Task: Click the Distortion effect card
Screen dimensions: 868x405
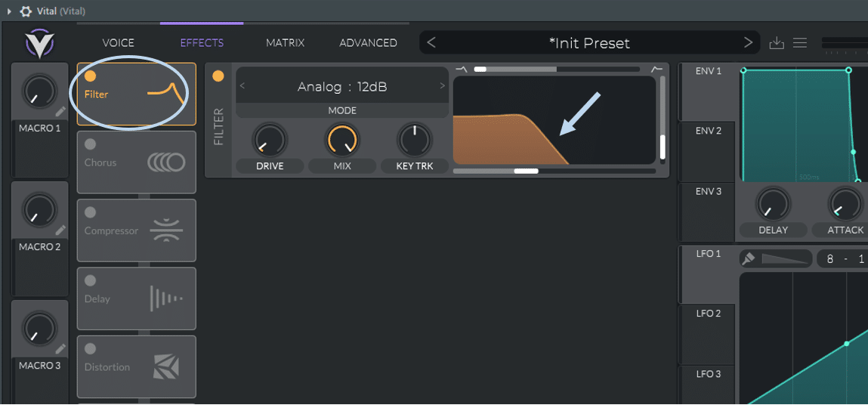Action: point(136,366)
